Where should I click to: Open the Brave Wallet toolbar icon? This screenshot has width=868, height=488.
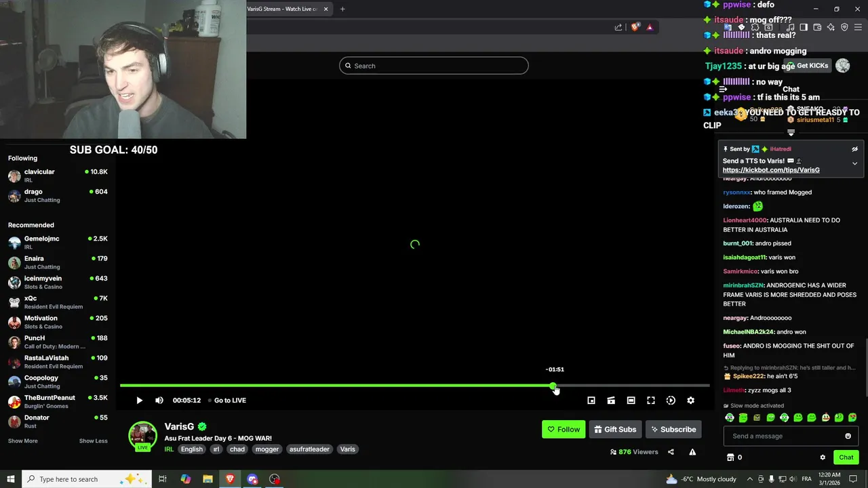817,27
